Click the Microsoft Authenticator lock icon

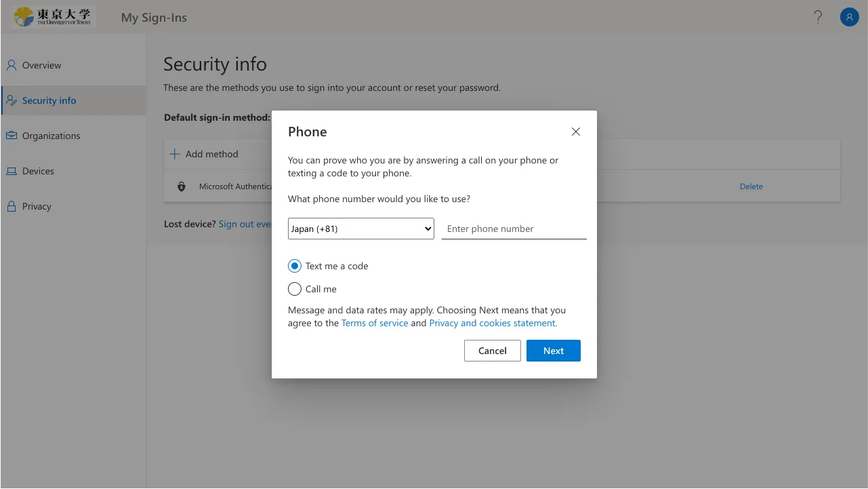point(182,187)
